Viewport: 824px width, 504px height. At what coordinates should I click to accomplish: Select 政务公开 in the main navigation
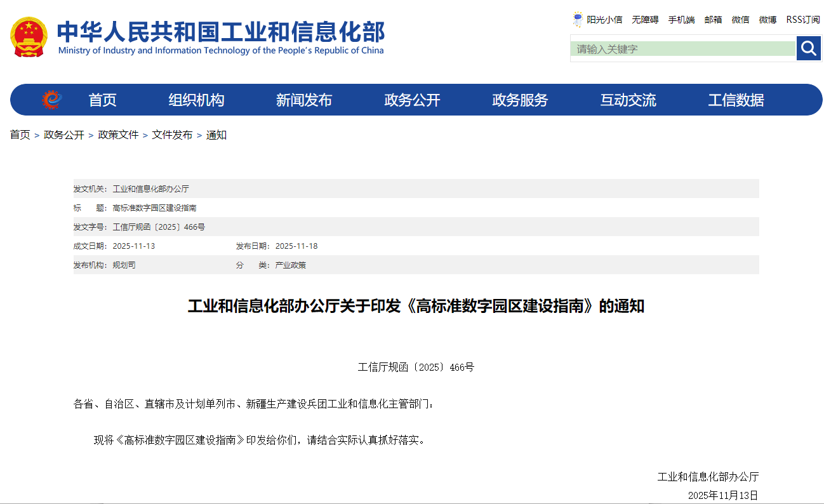point(412,100)
